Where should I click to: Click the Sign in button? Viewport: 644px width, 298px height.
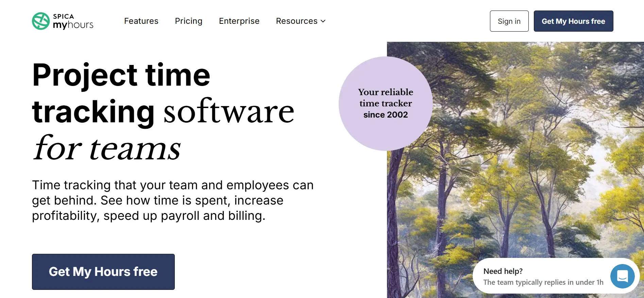pyautogui.click(x=509, y=21)
